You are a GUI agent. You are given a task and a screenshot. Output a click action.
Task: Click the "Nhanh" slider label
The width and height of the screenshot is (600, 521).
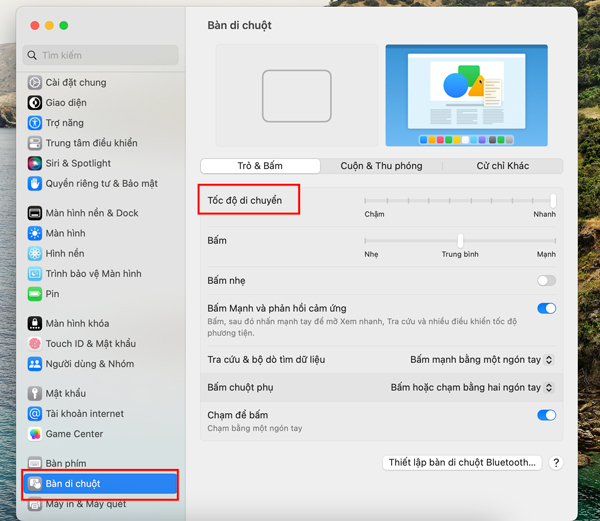click(545, 214)
